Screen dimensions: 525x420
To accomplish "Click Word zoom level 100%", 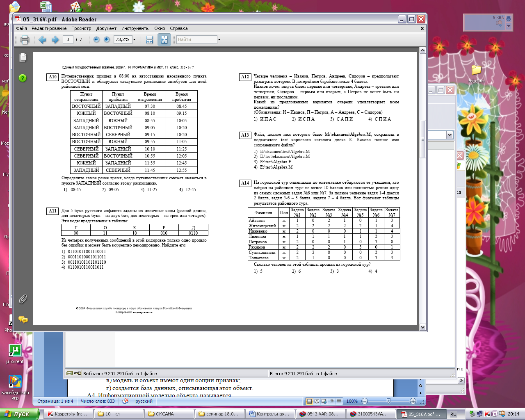I will point(352,401).
